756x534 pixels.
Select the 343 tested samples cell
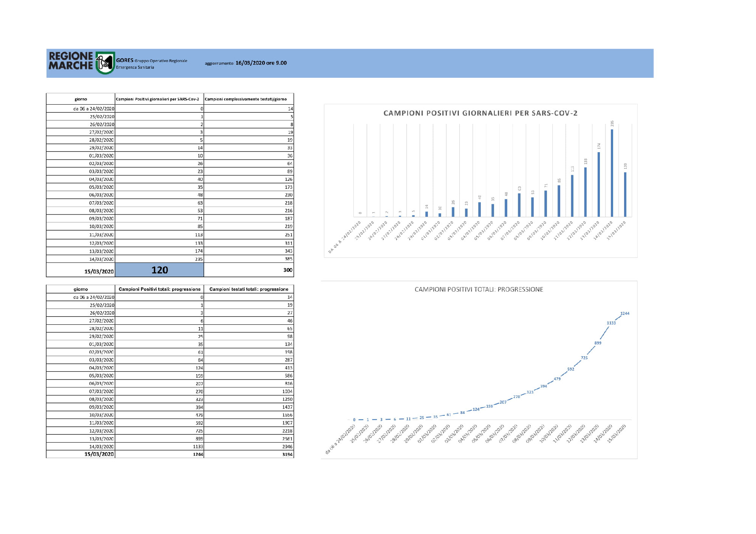click(x=249, y=251)
